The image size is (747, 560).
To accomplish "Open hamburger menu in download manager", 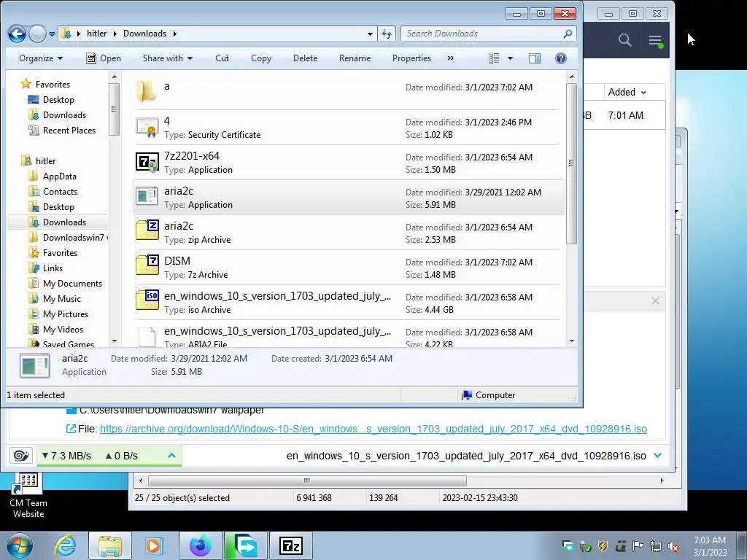I will [x=655, y=41].
